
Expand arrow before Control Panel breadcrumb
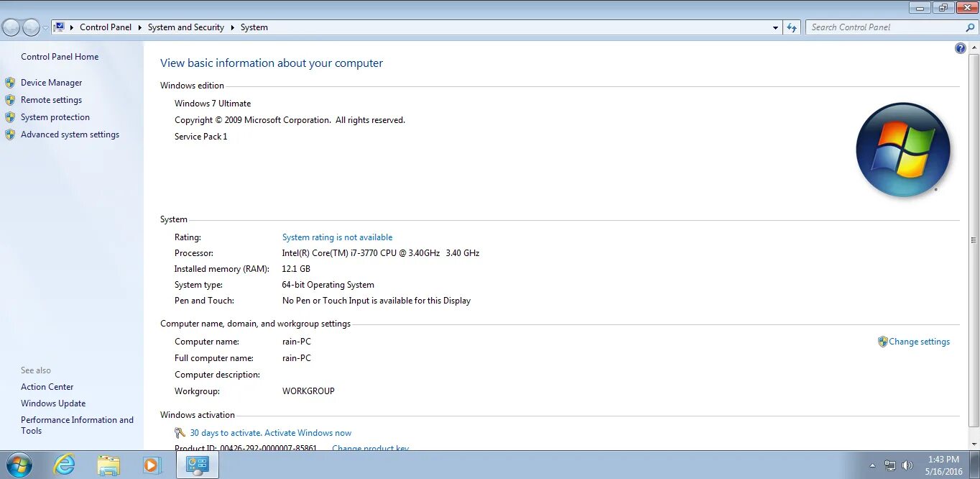[72, 27]
